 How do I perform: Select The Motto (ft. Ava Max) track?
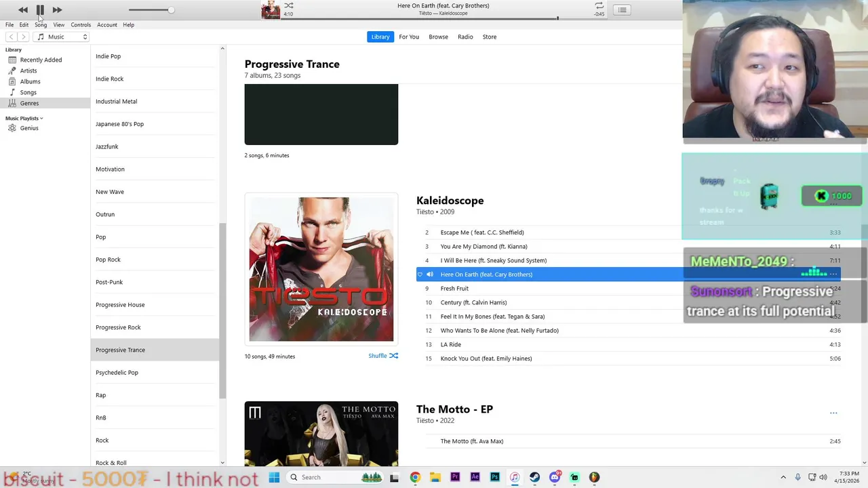[x=472, y=441]
